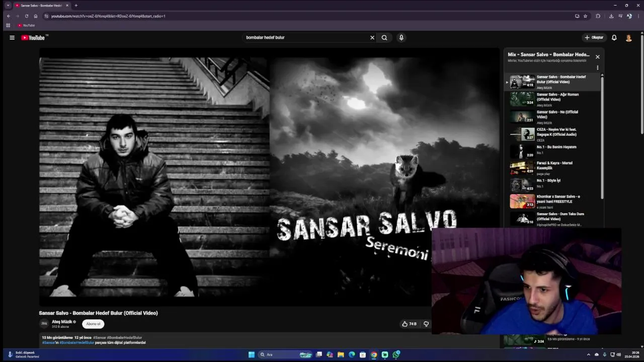The width and height of the screenshot is (644, 362).
Task: Like the video (74 B)
Action: tap(409, 324)
